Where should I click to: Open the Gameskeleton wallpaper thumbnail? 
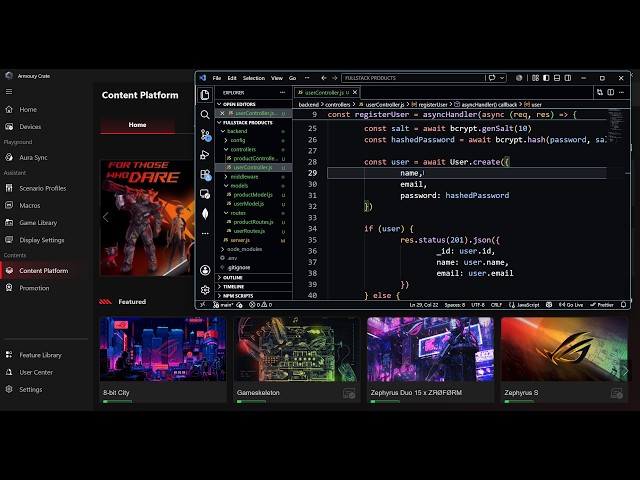click(297, 349)
